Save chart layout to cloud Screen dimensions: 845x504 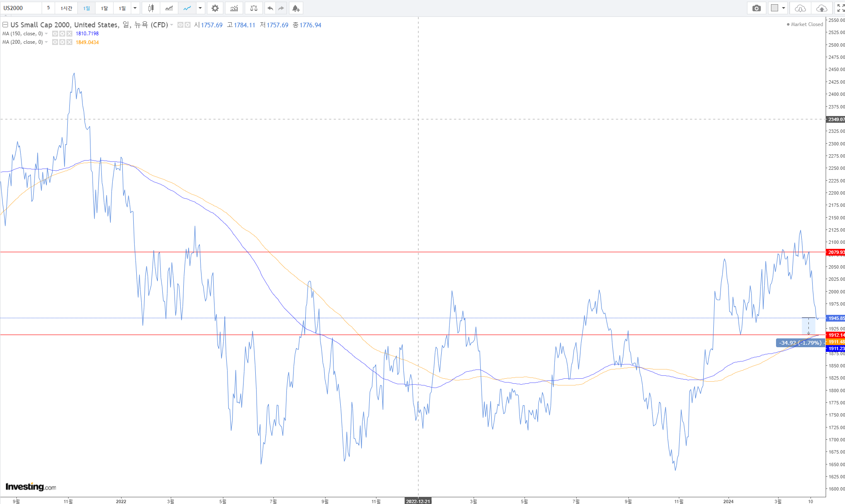tap(821, 8)
